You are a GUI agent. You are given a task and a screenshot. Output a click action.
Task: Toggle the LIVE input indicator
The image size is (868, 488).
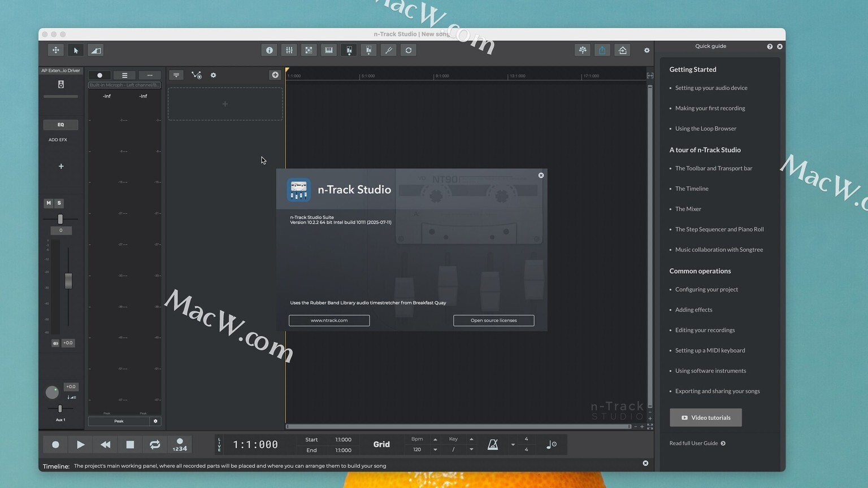pyautogui.click(x=219, y=445)
